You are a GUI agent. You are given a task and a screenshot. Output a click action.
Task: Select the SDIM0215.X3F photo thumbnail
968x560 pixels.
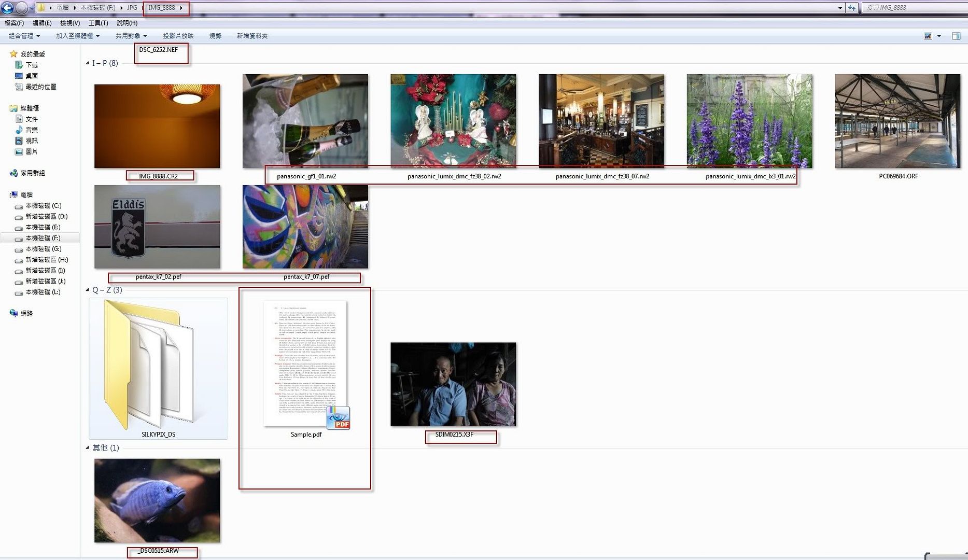453,384
